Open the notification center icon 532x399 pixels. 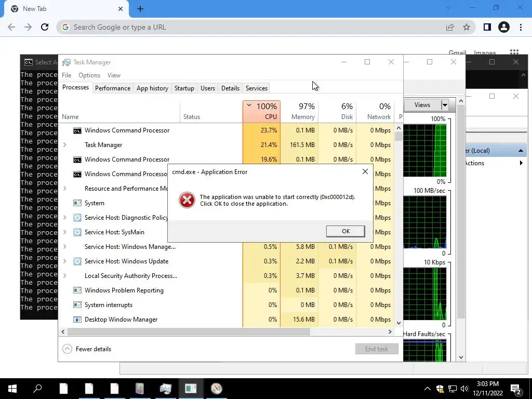(x=516, y=389)
